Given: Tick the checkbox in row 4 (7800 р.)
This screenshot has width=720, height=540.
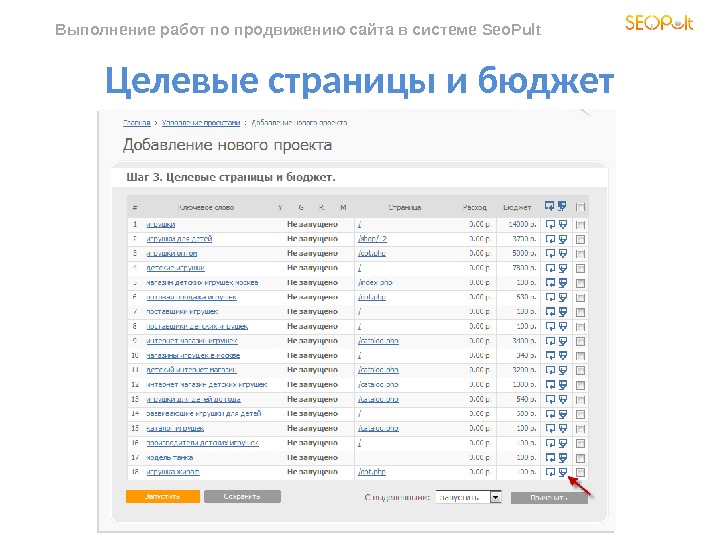Looking at the screenshot, I should point(580,269).
